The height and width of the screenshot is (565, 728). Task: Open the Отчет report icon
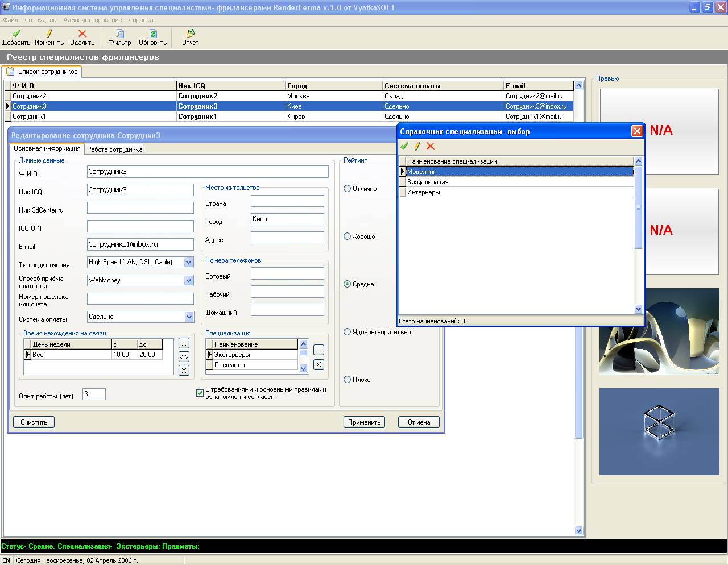191,34
